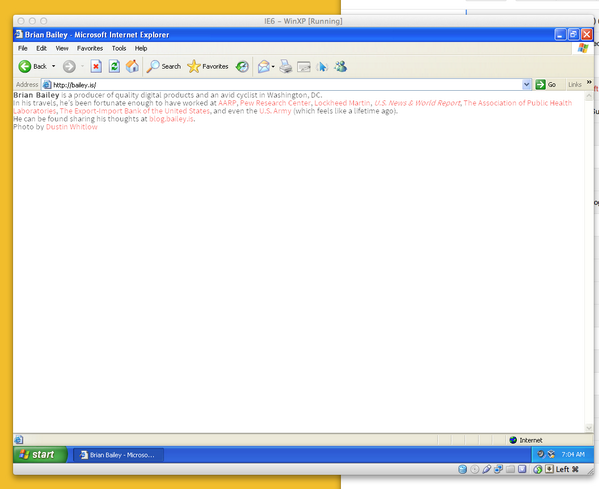Click the VirtualBox optical disc status icon
The height and width of the screenshot is (489, 599).
tap(474, 470)
